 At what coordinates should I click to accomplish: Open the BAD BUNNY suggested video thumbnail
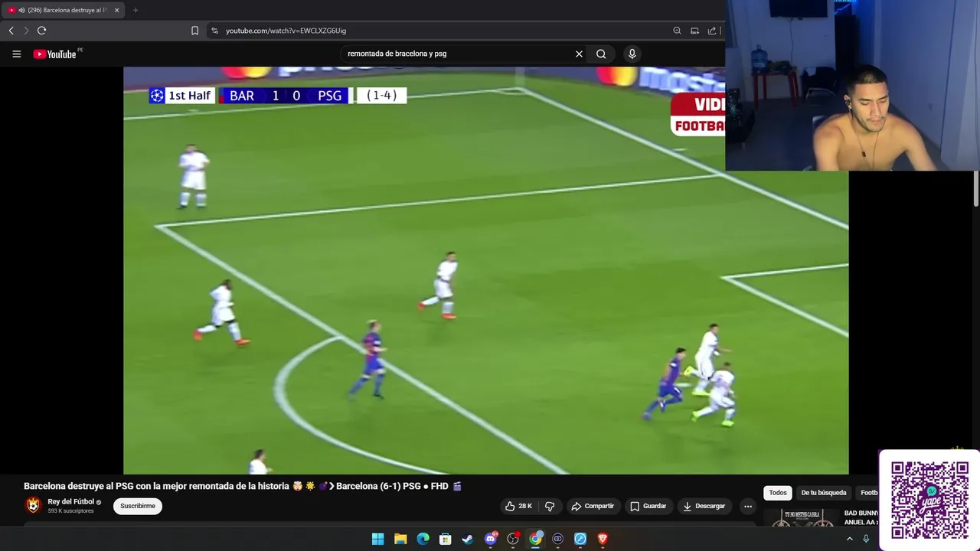[802, 518]
